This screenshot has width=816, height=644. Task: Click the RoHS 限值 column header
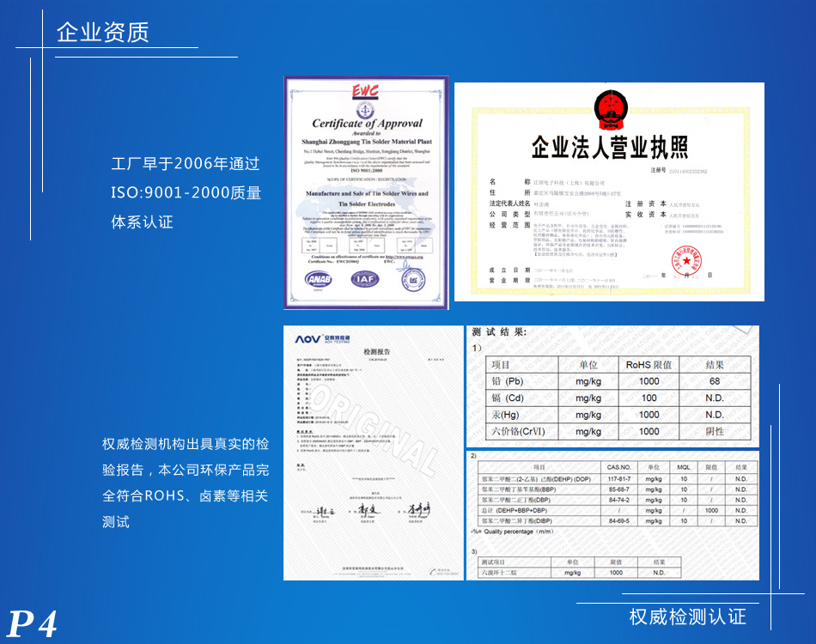[x=649, y=364]
